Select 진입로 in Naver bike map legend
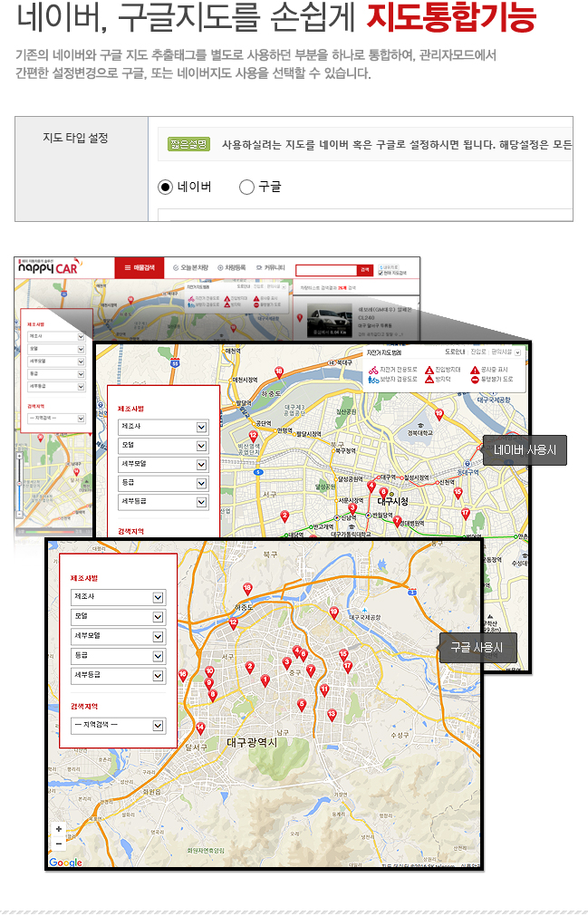Image resolution: width=588 pixels, height=916 pixels. coord(478,352)
